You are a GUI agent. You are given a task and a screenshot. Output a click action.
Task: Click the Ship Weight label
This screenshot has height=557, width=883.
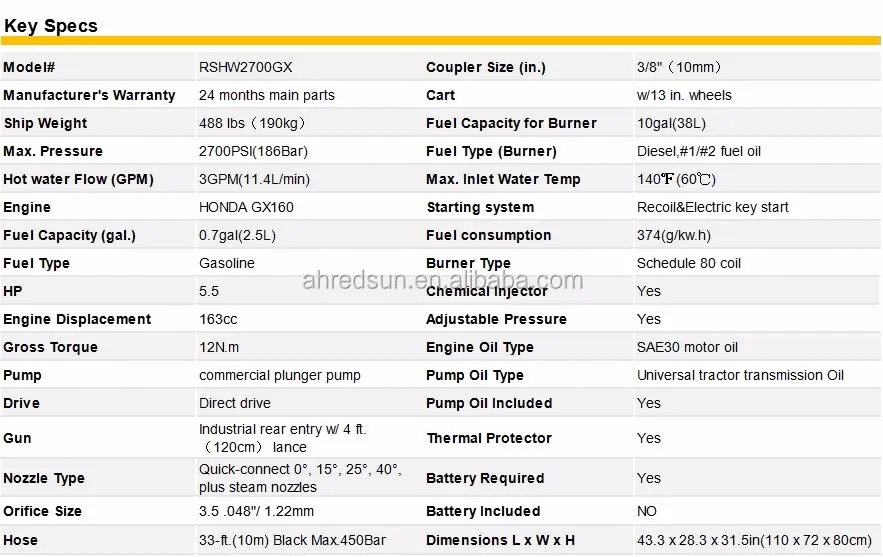tap(45, 123)
